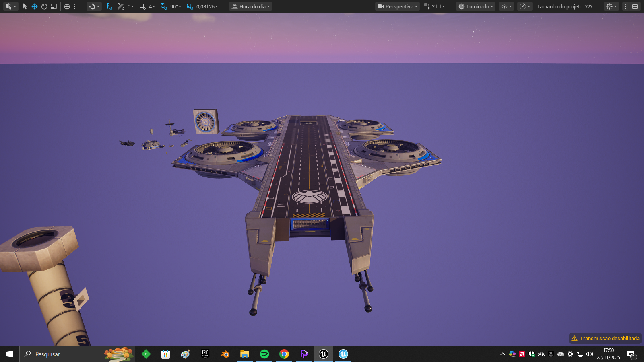Image resolution: width=644 pixels, height=362 pixels.
Task: Click the speaker volume control menu
Action: pyautogui.click(x=589, y=354)
